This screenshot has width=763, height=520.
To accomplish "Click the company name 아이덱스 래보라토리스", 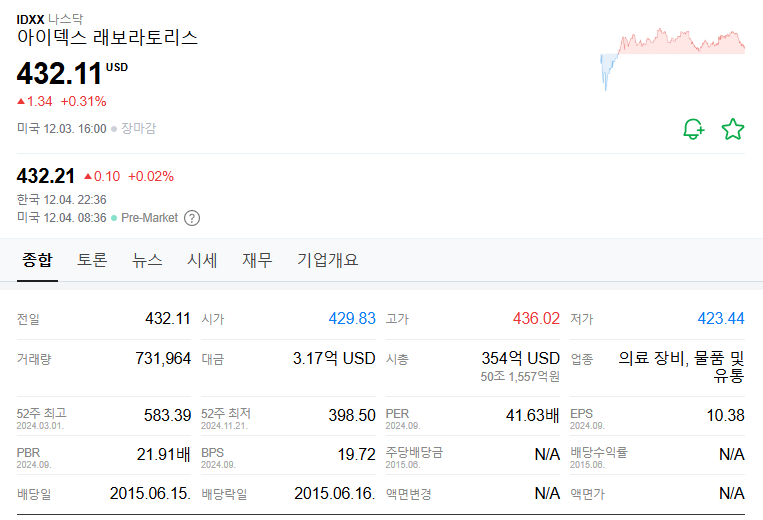I will [107, 37].
